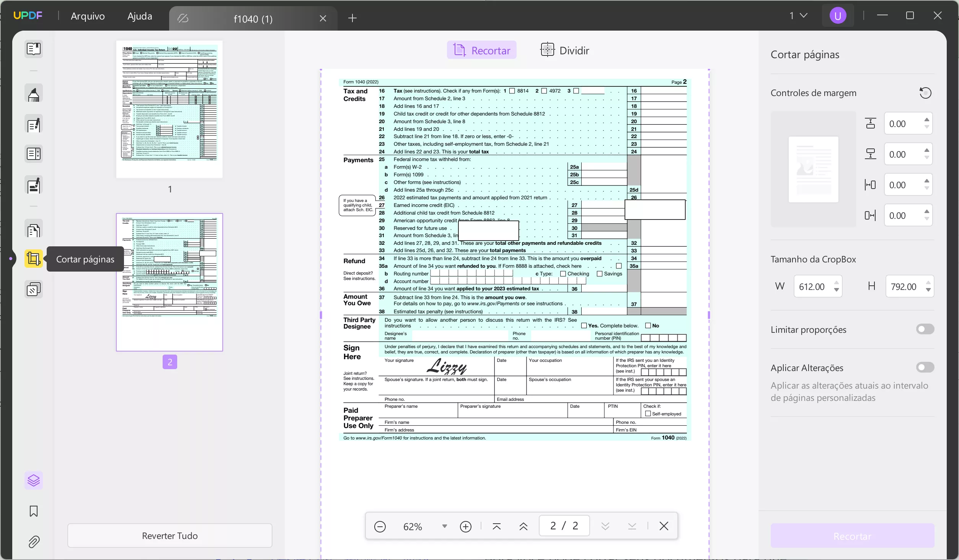Viewport: 959px width, 560px height.
Task: Toggle the Limitar proporções switch
Action: coord(925,329)
